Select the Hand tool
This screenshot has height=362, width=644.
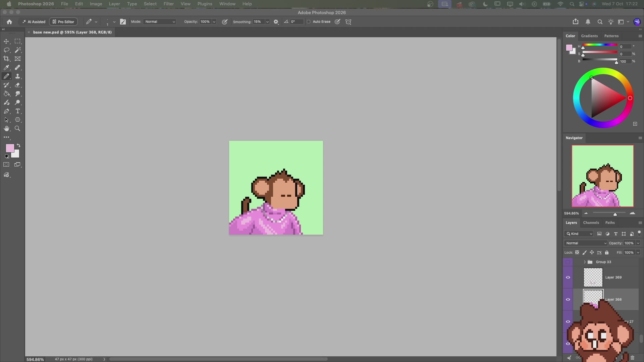[6, 128]
